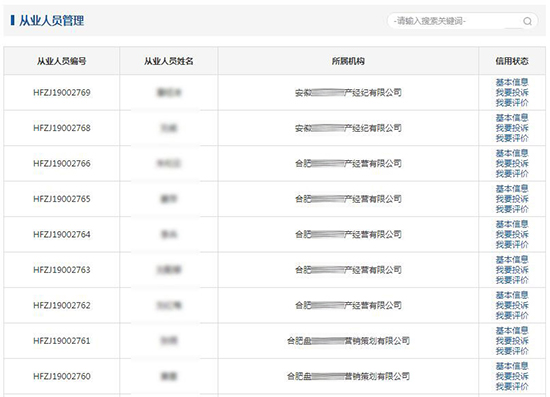Screen dimensions: 550x397
Task: Click 我要投诉 for employee HFZJ19002760
Action: tap(512, 376)
